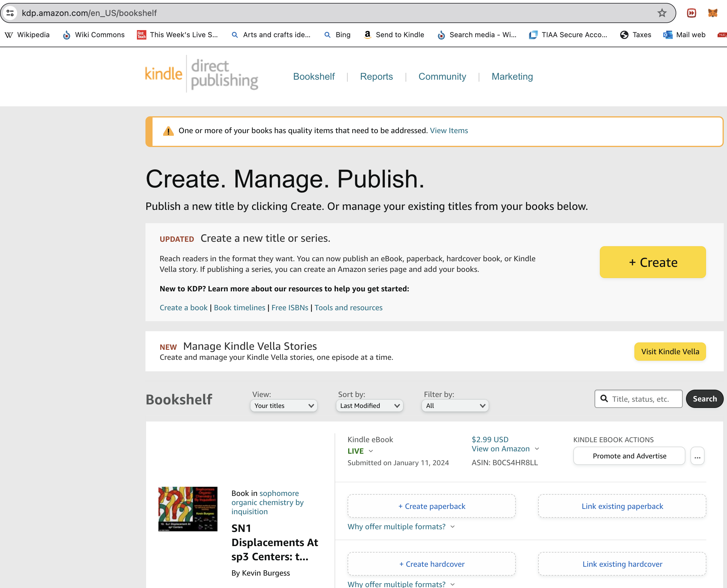Open the TIAA Secure Account bookmark
Viewport: 727px width, 588px height.
click(x=568, y=35)
